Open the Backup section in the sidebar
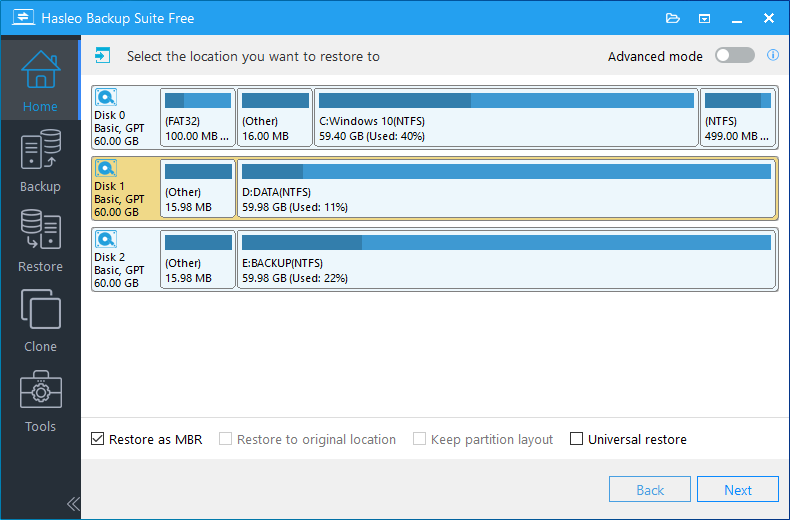This screenshot has width=790, height=520. click(x=40, y=161)
